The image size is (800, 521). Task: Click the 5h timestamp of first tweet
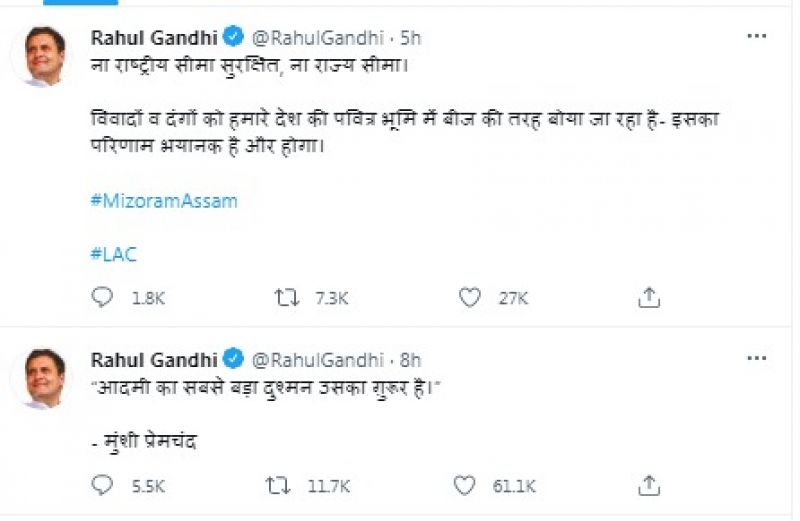[x=410, y=38]
